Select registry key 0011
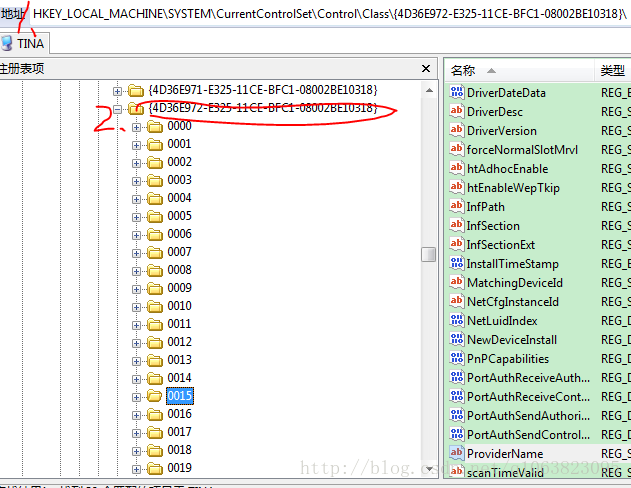The width and height of the screenshot is (631, 488). (x=179, y=324)
